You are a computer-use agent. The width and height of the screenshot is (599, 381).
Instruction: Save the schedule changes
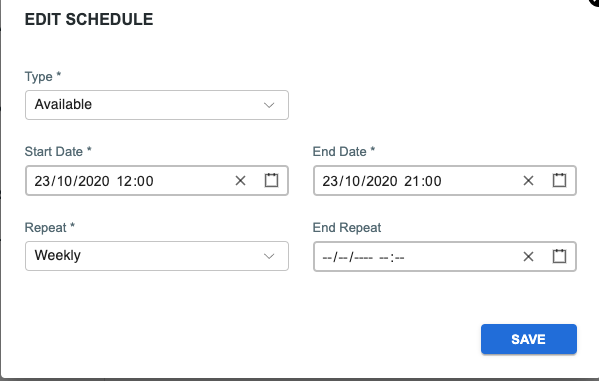(x=529, y=339)
